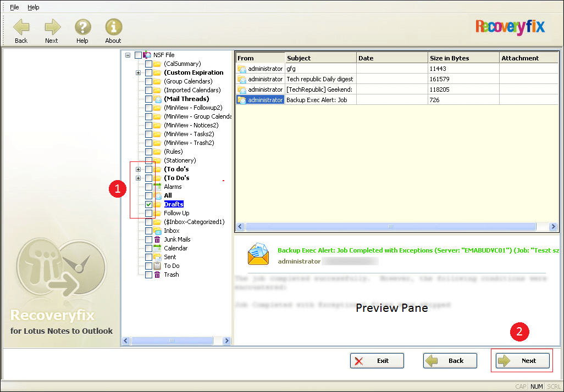Viewport: 564px width, 392px height.
Task: Click the Inbox folder icon
Action: coord(157,231)
